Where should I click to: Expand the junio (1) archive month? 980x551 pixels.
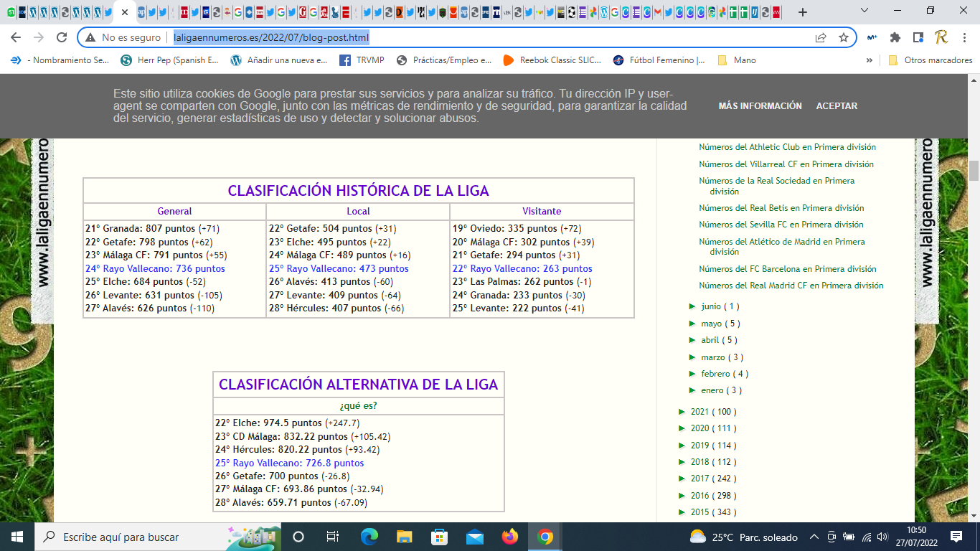coord(693,306)
